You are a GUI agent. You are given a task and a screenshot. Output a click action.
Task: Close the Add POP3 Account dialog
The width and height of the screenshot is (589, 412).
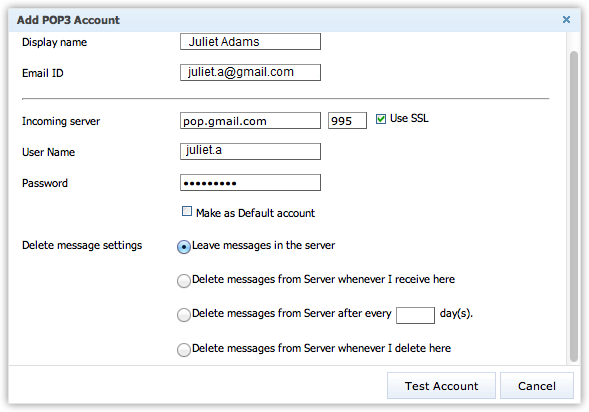pyautogui.click(x=566, y=20)
